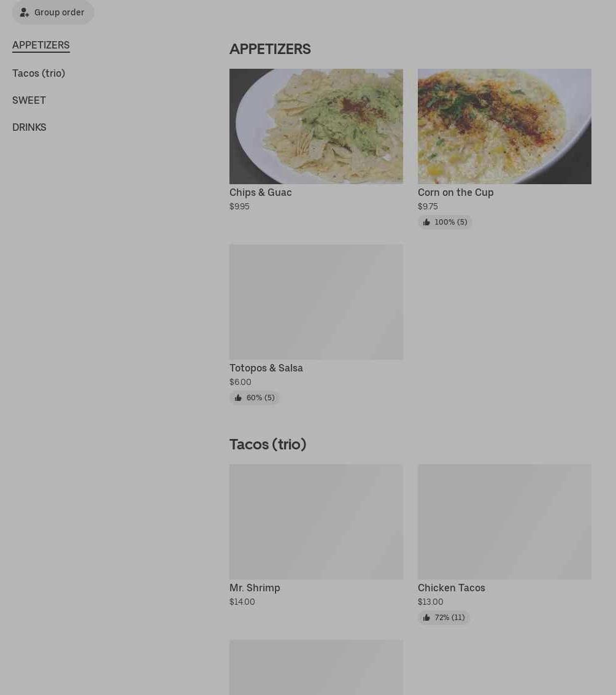
Task: Click the Chicken Tacos item name
Action: (x=451, y=588)
